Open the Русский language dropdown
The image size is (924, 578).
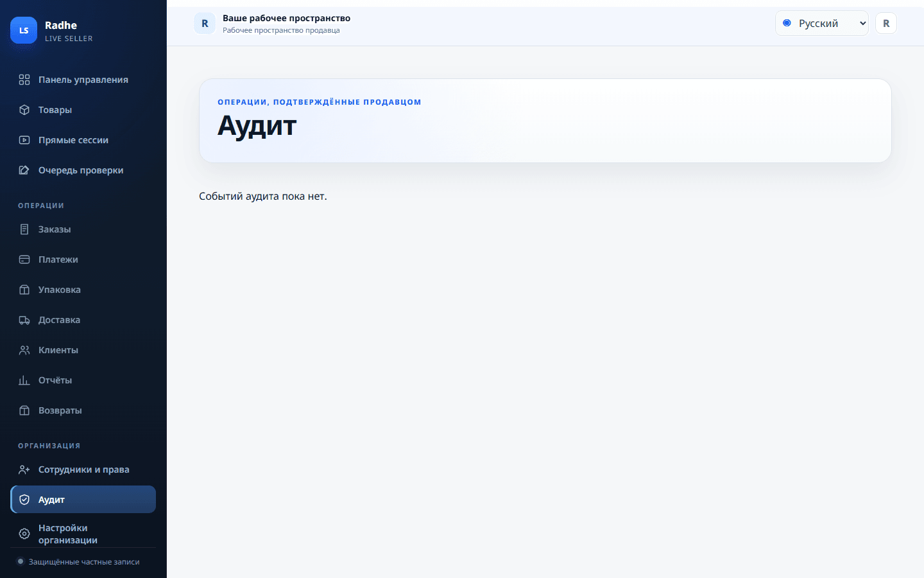point(821,23)
